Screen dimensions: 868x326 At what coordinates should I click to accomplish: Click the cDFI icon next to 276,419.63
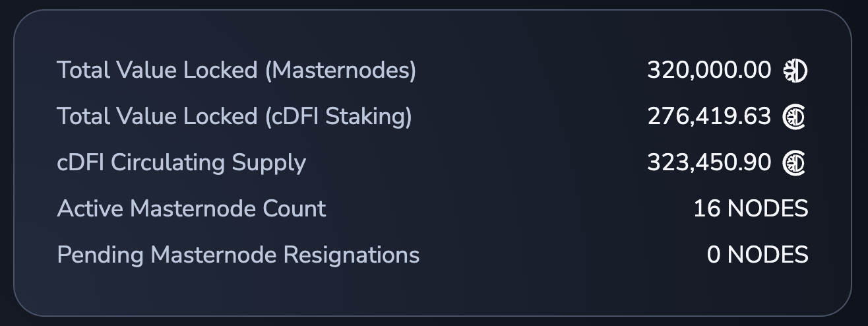[x=795, y=117]
